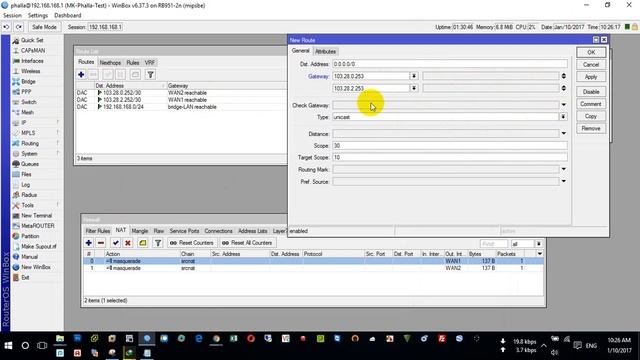Click Make Supout.rif

38,246
